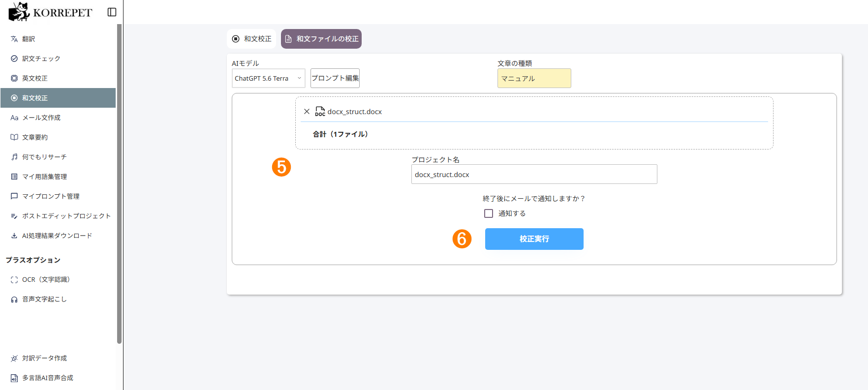Screen dimensions: 868x390
Task: Click the KORREPET cat logo
Action: (20, 12)
